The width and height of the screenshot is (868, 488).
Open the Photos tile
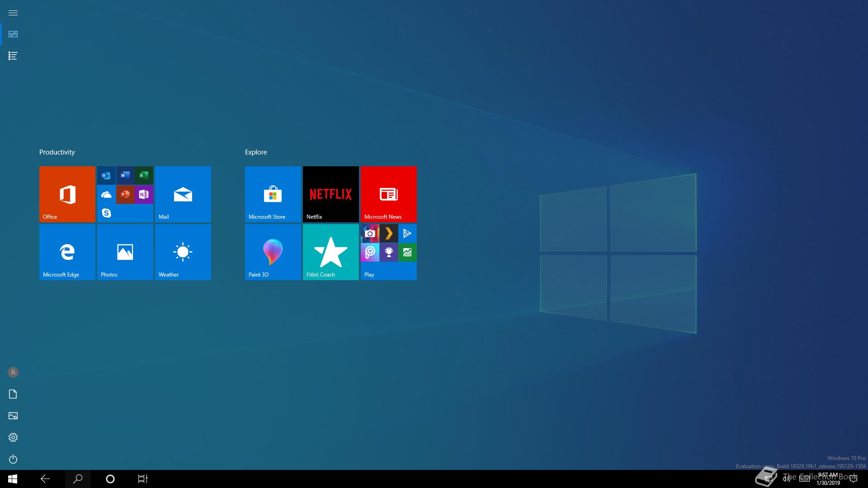point(125,252)
